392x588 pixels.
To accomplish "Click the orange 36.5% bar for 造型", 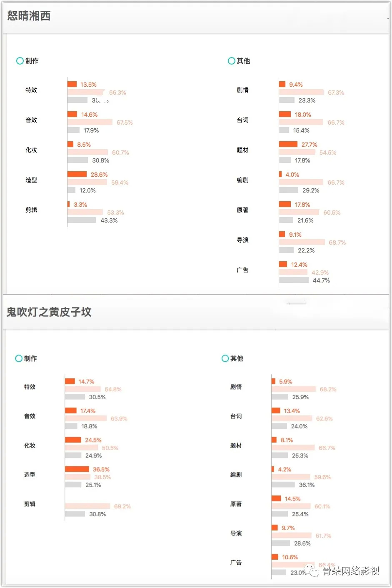I will click(x=77, y=469).
